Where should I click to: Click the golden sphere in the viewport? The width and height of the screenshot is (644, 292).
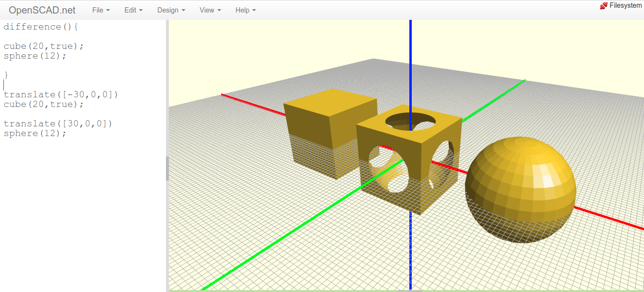[520, 189]
